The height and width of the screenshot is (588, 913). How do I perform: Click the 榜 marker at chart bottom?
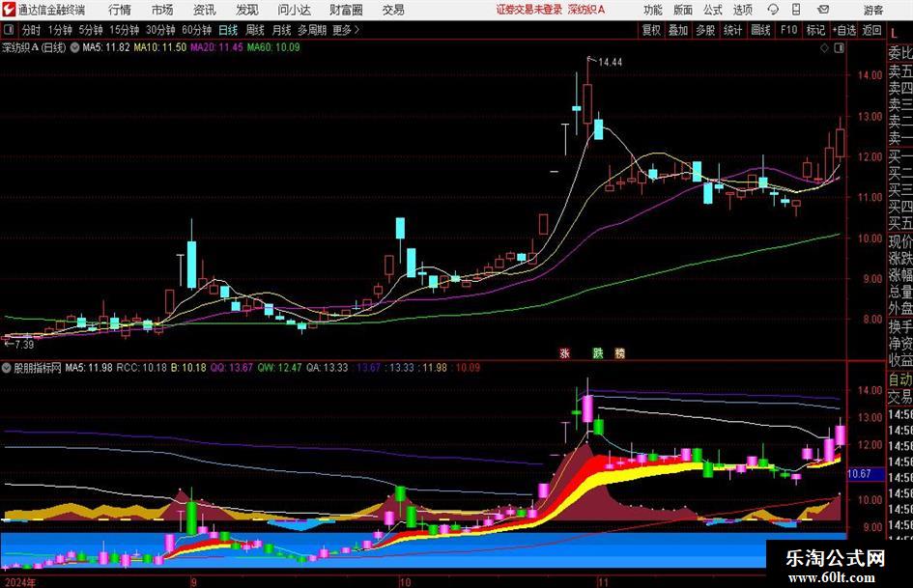pyautogui.click(x=619, y=352)
